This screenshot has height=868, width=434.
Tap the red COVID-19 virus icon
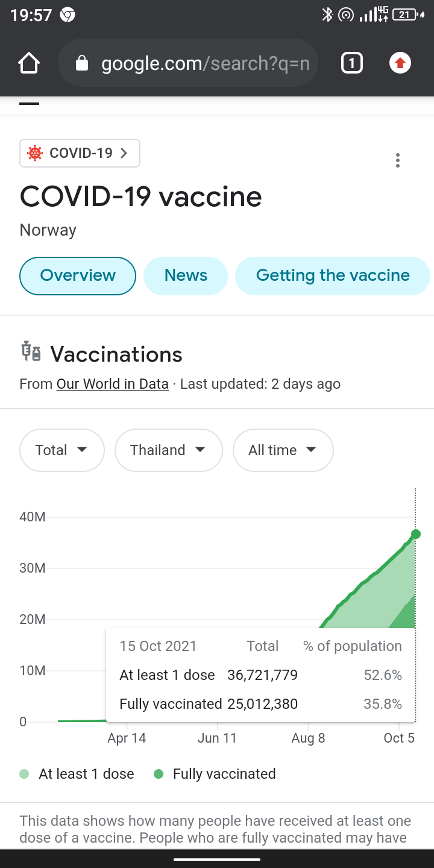pyautogui.click(x=36, y=153)
